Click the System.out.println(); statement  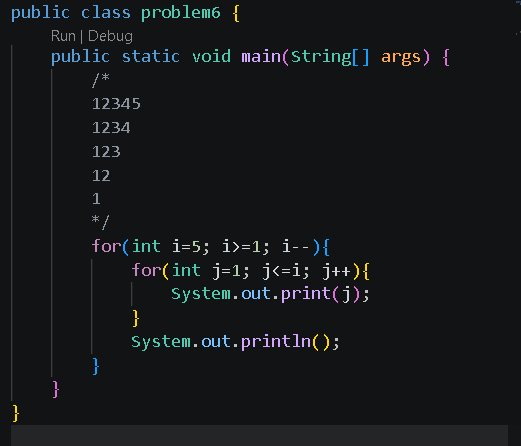pos(235,342)
